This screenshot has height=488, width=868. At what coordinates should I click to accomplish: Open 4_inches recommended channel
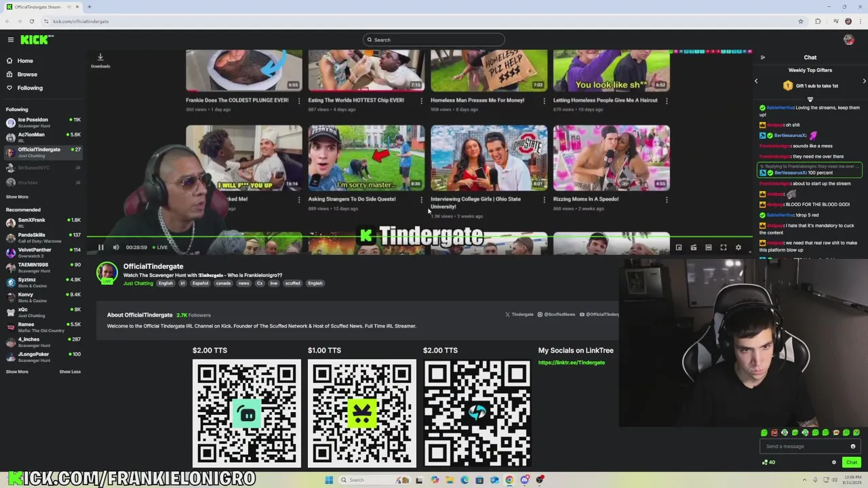[43, 342]
